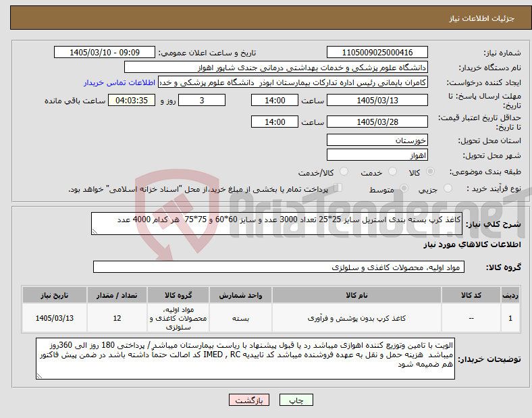The width and height of the screenshot is (532, 418).
Task: Click the گروه کالا field مواد اولیه
Action: [279, 267]
